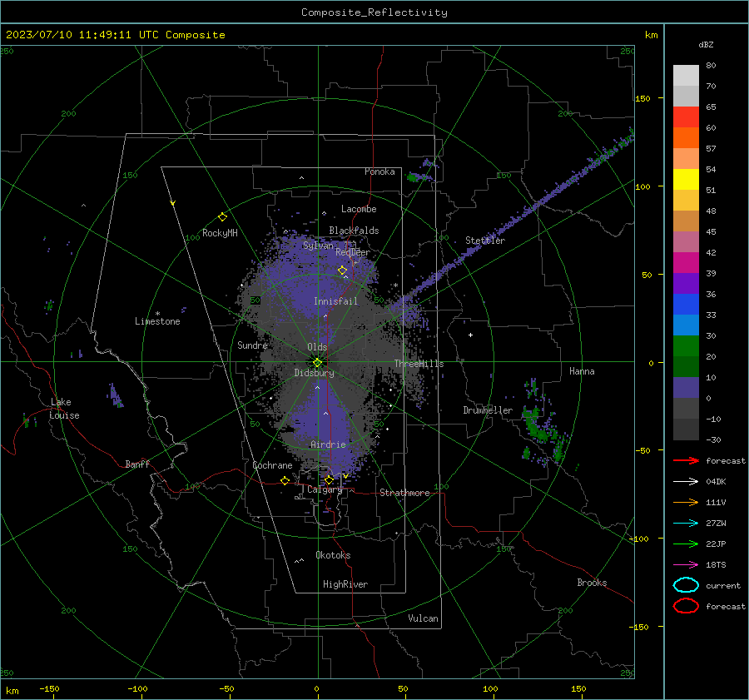Click the asterisk marker above Limestone label

(157, 314)
